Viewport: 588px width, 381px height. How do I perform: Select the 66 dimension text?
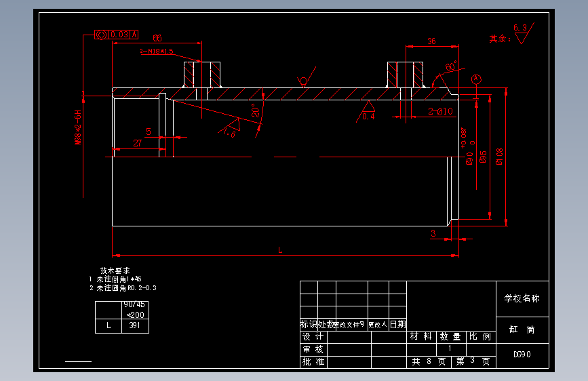tap(157, 38)
